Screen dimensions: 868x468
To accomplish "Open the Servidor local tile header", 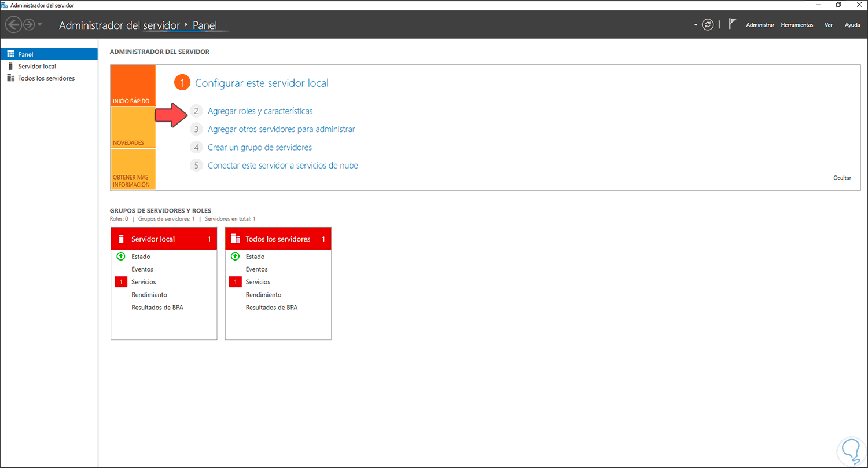I will (x=164, y=239).
